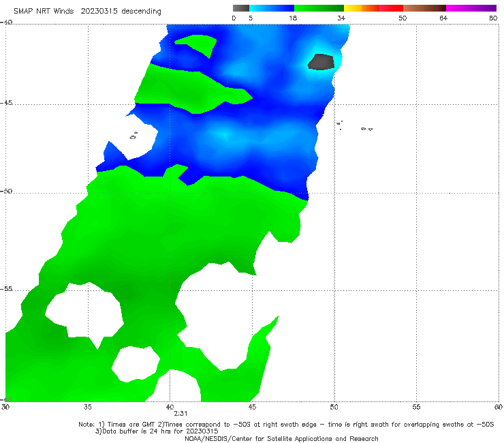
Task: Click the gray segment of the color bar
Action: [x=240, y=8]
